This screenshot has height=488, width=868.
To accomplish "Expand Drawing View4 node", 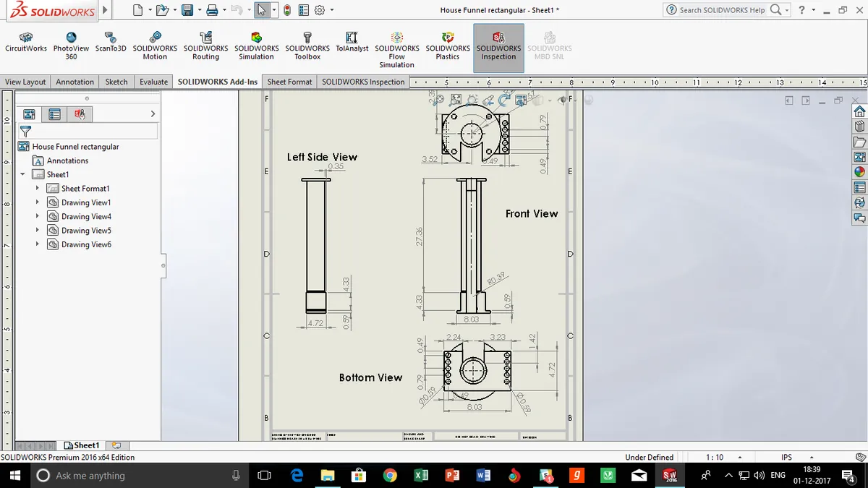I will point(38,216).
